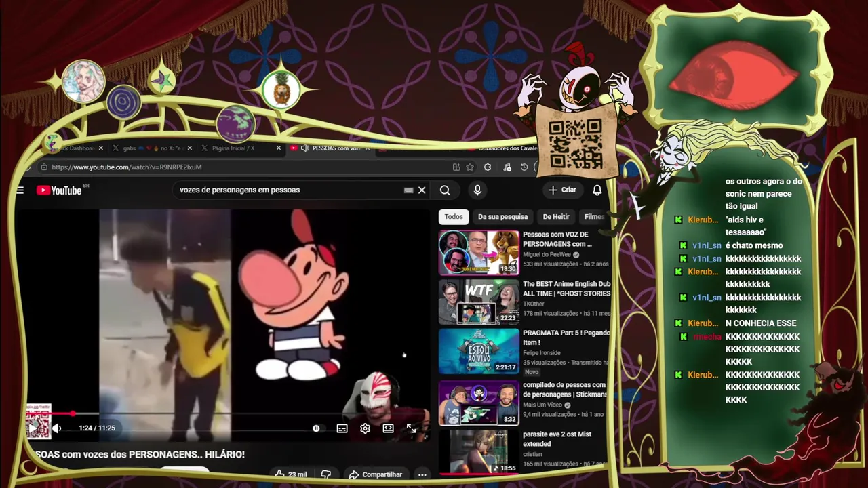
Task: Clear the YouTube search box text
Action: click(422, 190)
